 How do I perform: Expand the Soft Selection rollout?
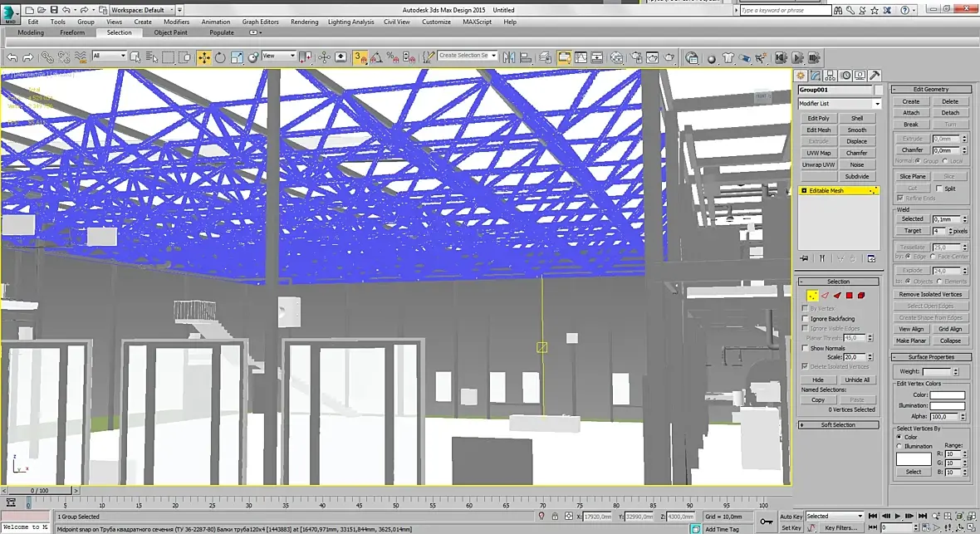point(838,424)
